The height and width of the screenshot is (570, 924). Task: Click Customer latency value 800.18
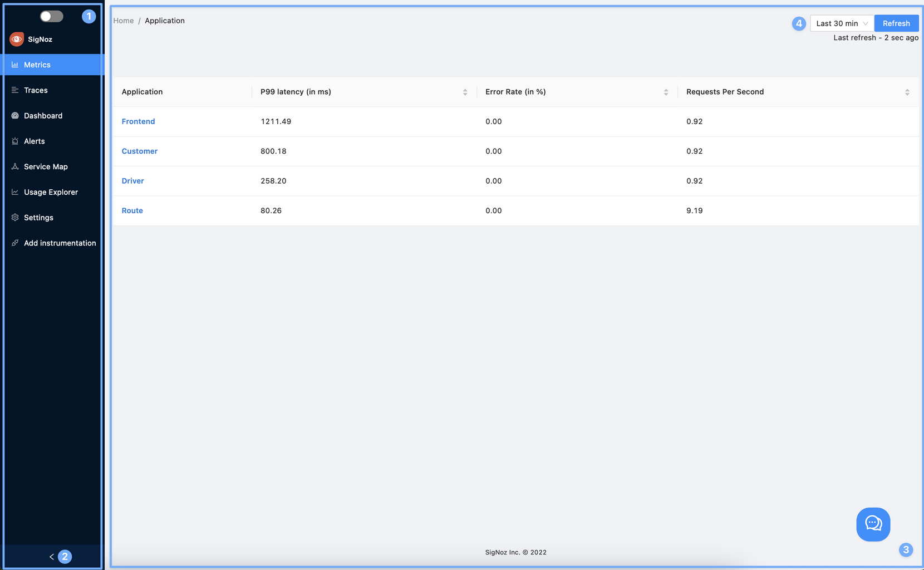tap(273, 151)
